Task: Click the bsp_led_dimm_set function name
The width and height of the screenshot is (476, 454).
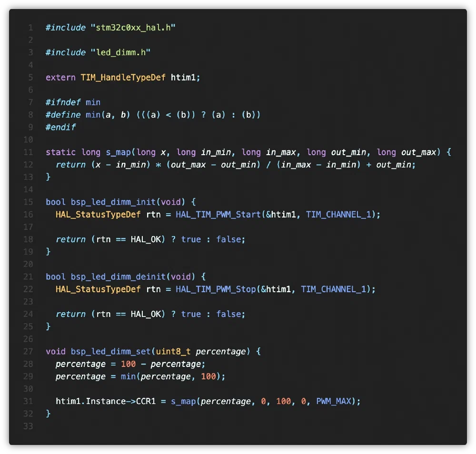Action: [110, 351]
